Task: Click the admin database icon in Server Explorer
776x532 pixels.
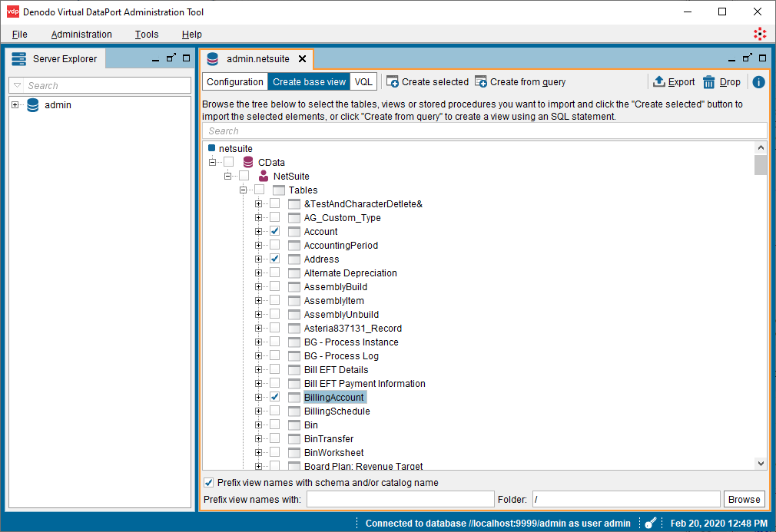Action: [x=32, y=105]
